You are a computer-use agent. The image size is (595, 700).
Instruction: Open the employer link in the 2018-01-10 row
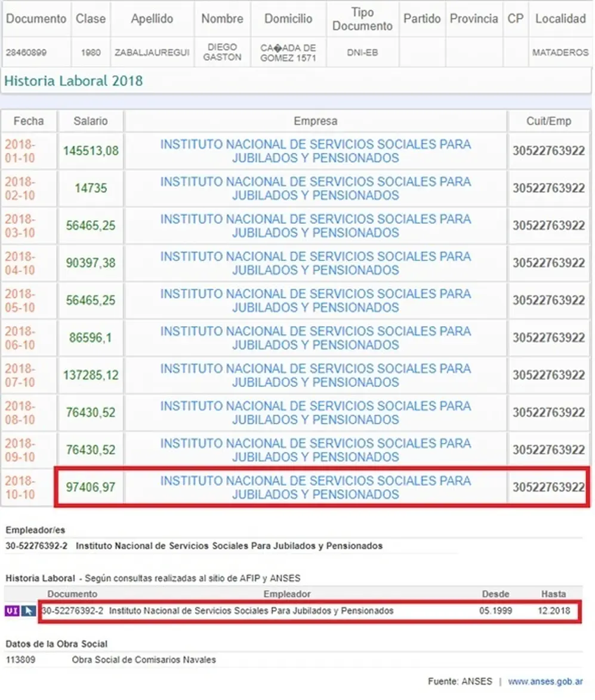click(x=315, y=151)
